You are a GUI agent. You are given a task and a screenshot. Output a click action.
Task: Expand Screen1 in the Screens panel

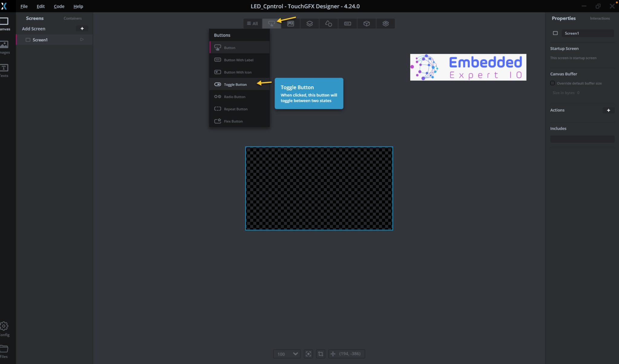coord(82,39)
